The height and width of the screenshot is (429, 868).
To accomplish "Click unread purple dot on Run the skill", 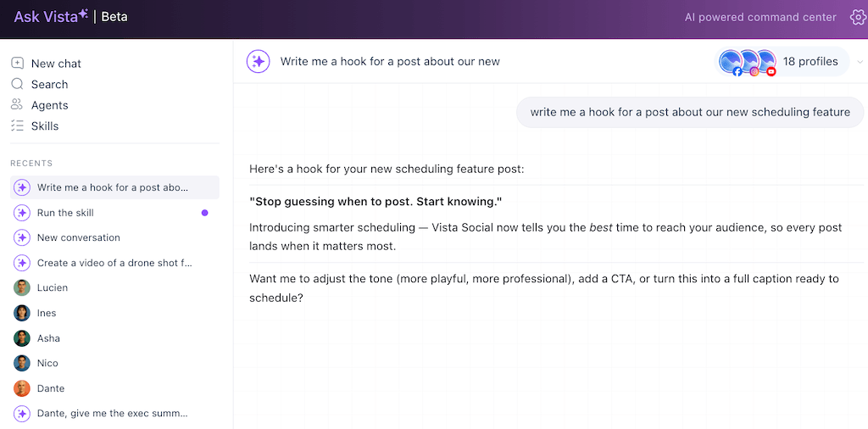I will [205, 213].
